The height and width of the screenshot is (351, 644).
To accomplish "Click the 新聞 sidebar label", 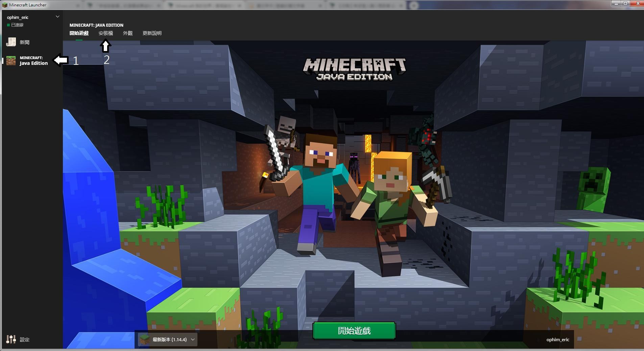I will (x=25, y=42).
